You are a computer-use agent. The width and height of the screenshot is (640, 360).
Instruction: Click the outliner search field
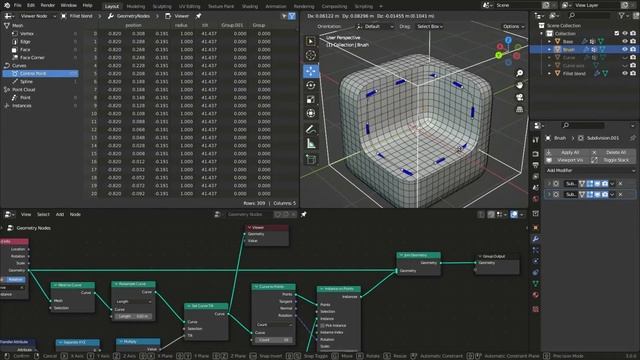pos(589,16)
